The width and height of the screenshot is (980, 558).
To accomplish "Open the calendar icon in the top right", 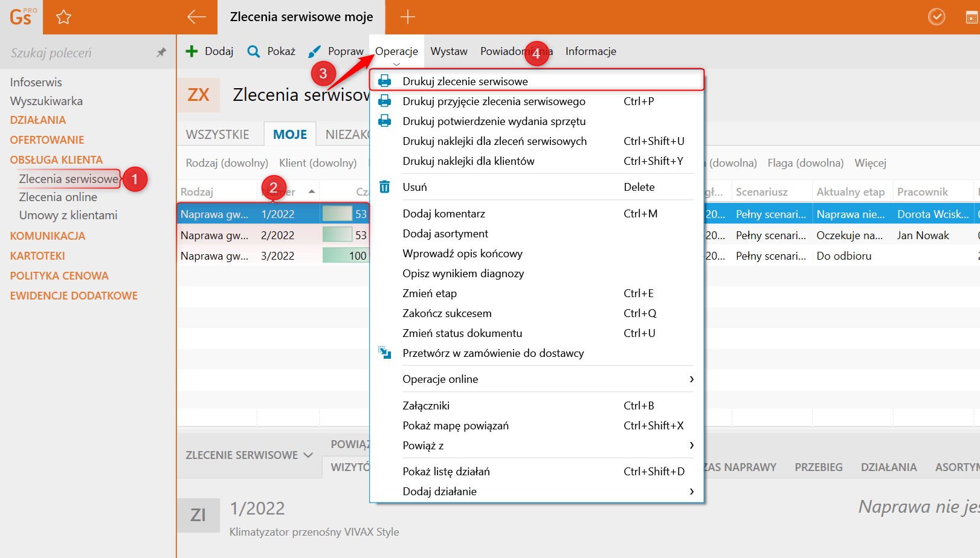I will tap(972, 18).
